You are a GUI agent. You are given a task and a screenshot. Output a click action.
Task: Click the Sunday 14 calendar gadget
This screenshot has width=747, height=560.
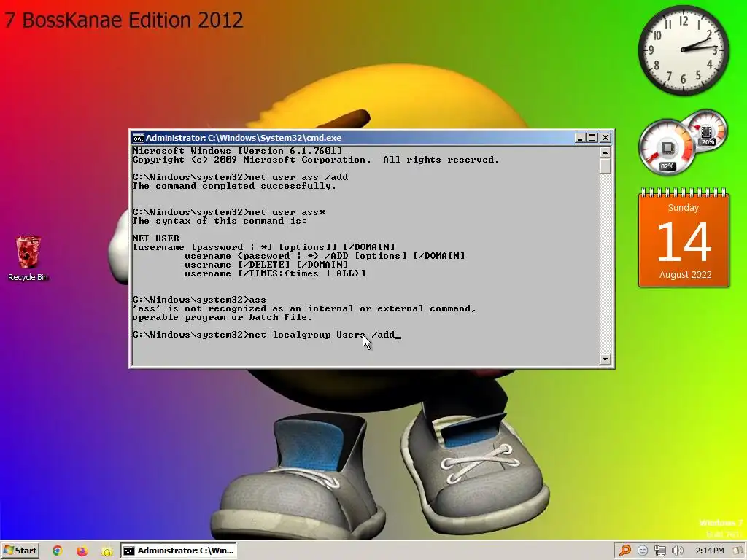point(684,238)
